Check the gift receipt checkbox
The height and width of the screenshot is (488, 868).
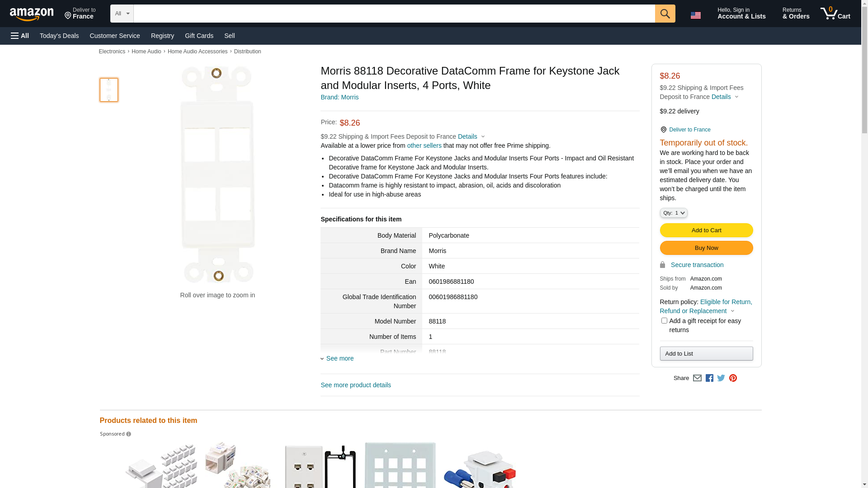664,321
